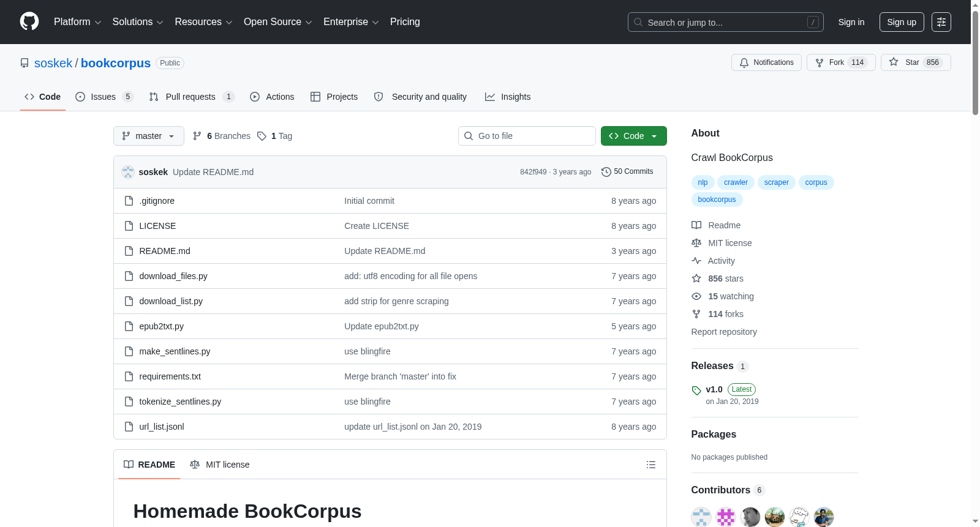This screenshot has height=527, width=980.
Task: Open the master branch selector
Action: (149, 136)
